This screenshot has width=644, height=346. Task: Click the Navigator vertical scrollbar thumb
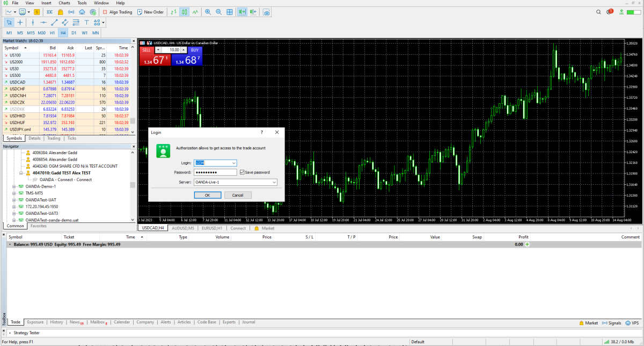pos(133,185)
